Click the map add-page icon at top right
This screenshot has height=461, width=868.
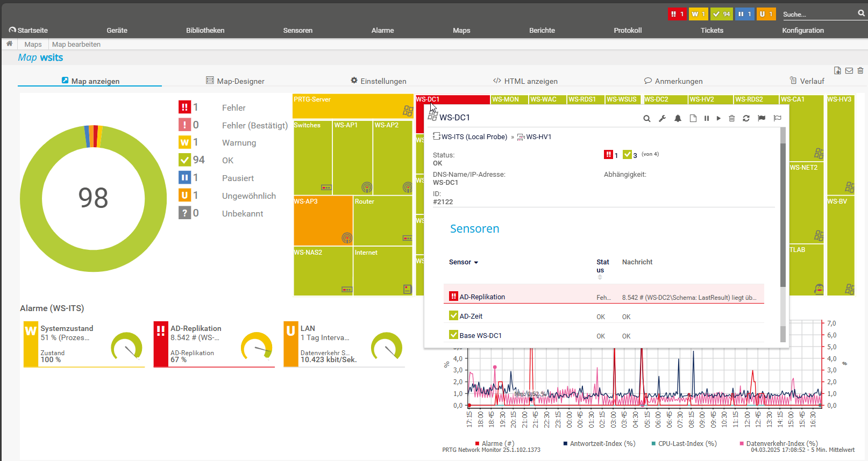tap(837, 70)
